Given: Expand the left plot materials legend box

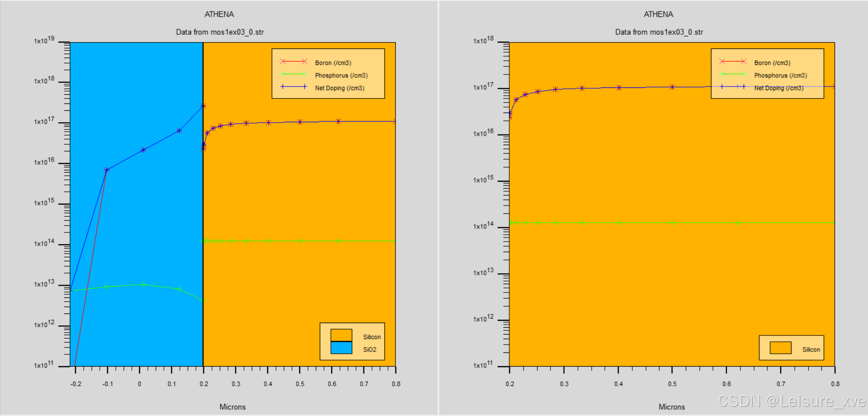Looking at the screenshot, I should (x=352, y=342).
